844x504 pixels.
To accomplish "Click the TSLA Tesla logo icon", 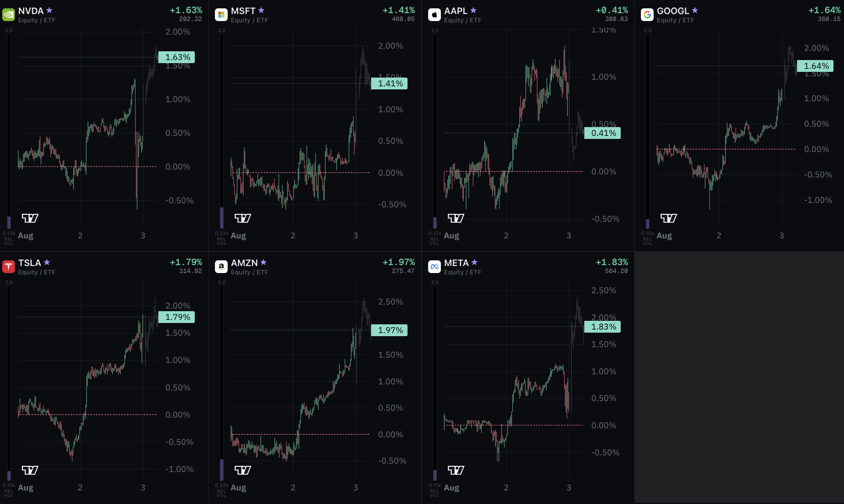I will tap(8, 267).
